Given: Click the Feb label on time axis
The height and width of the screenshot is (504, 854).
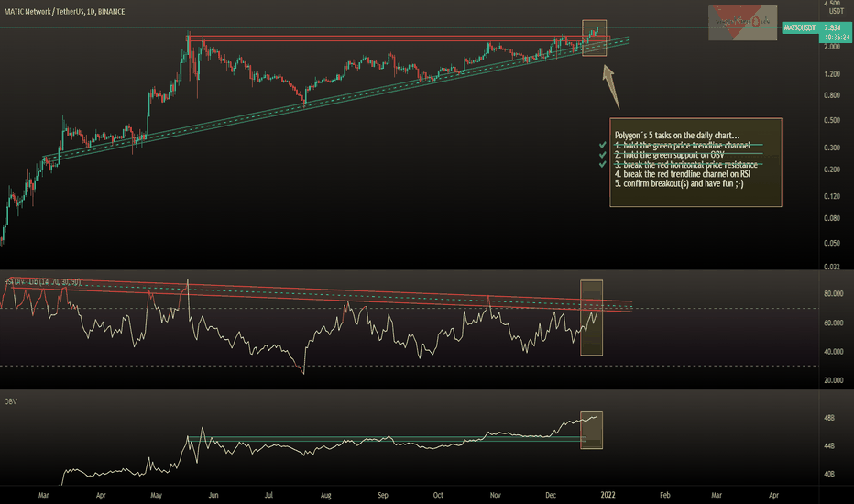Looking at the screenshot, I should point(665,495).
